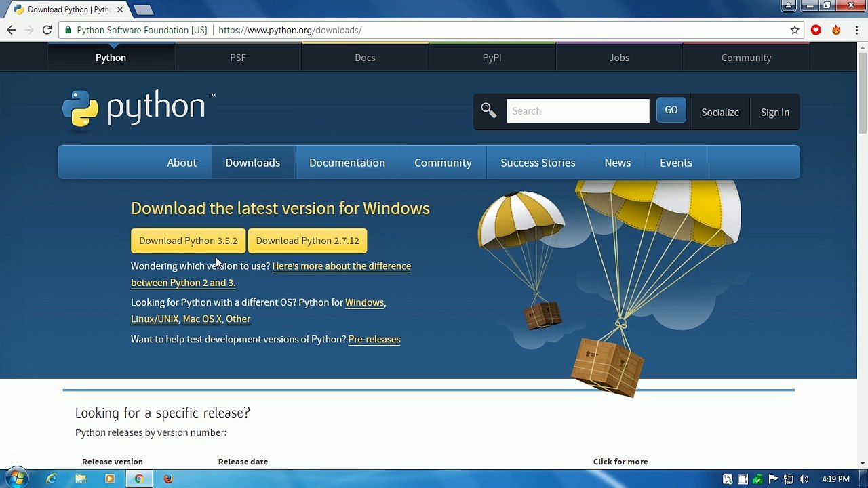Expand the Socialize dropdown

[x=719, y=112]
